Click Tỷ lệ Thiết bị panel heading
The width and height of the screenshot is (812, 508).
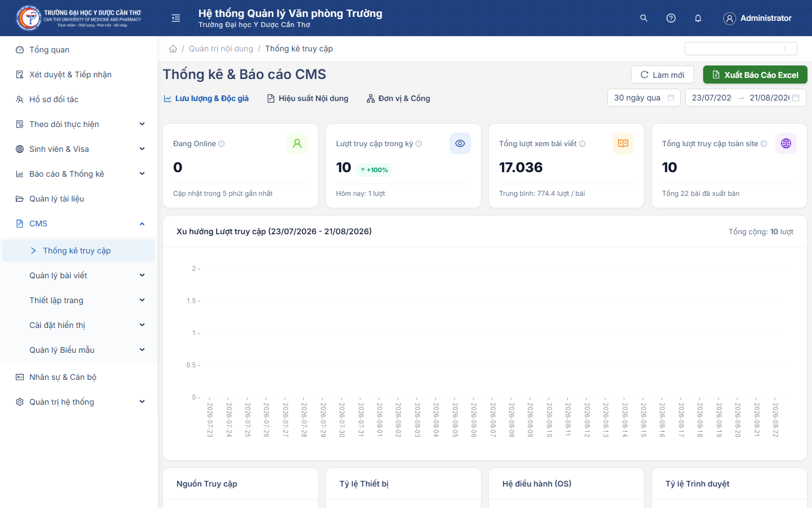(x=364, y=484)
